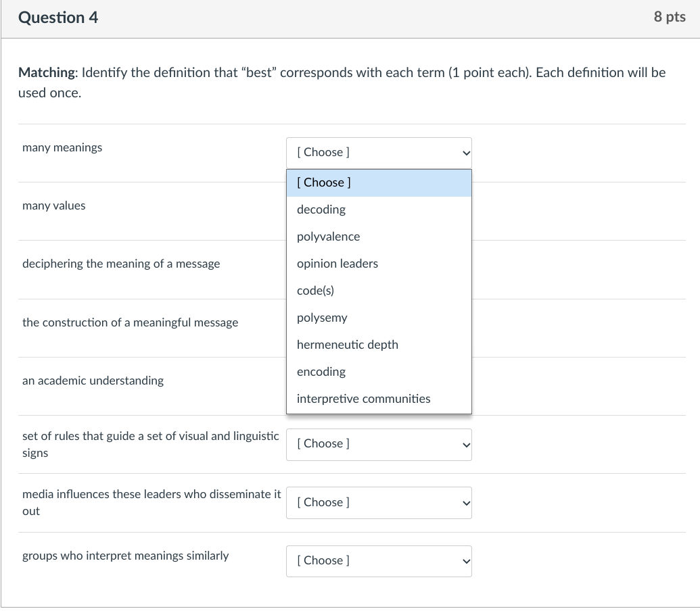Click the 'Question 4' heading
Viewport: 700px width, 611px height.
pos(58,18)
